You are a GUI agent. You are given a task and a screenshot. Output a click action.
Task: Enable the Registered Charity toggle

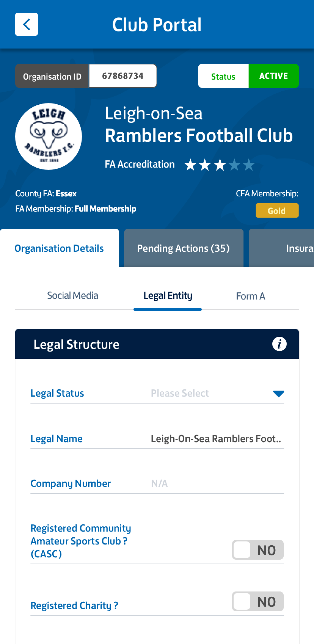click(x=257, y=602)
